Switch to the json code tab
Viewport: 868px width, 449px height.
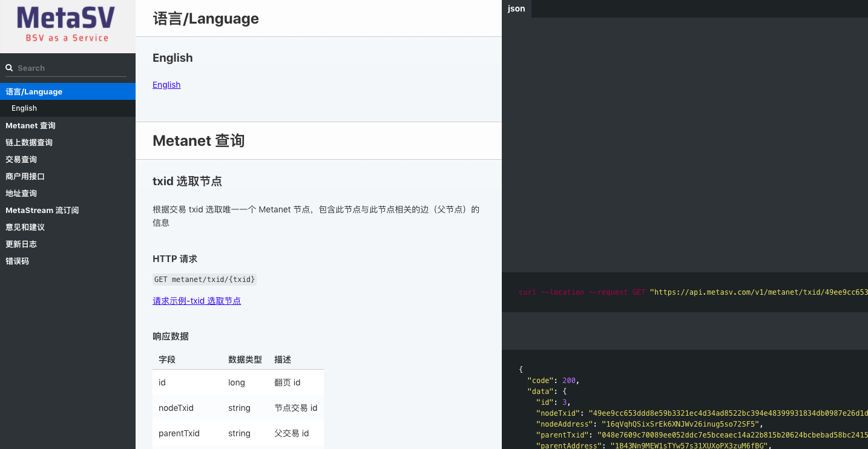click(x=516, y=8)
